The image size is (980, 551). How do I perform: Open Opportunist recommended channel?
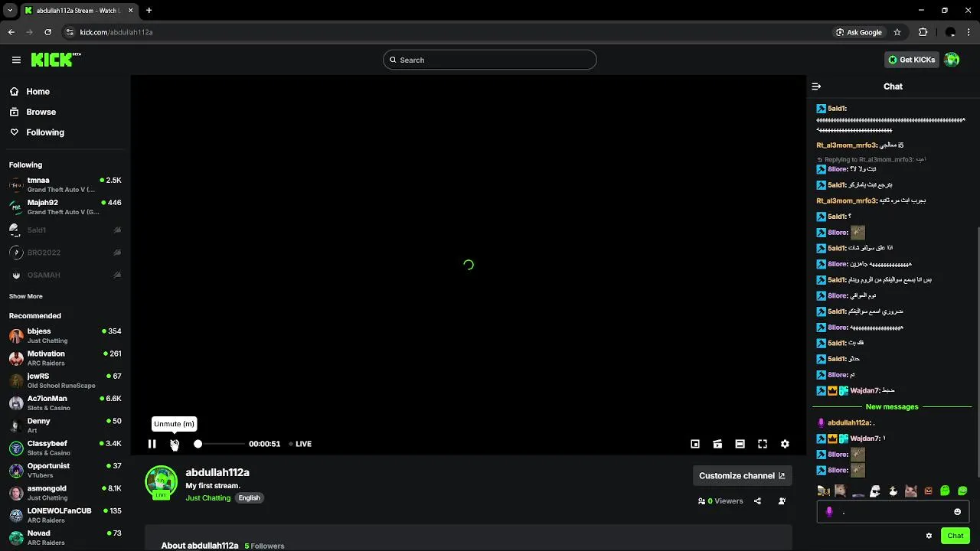[x=65, y=470]
